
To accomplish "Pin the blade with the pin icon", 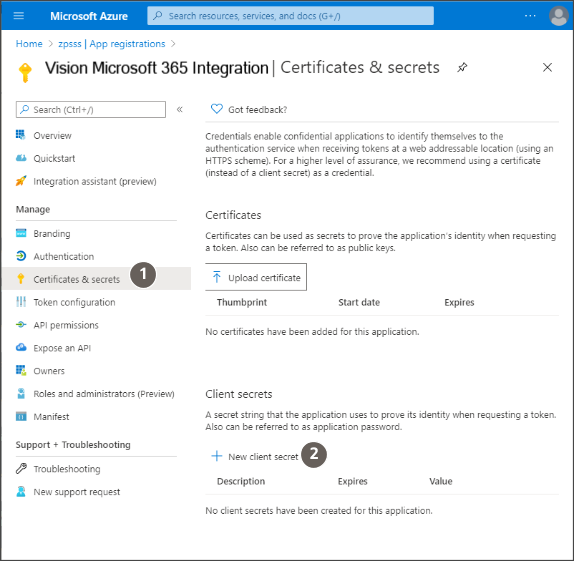I will pyautogui.click(x=462, y=67).
